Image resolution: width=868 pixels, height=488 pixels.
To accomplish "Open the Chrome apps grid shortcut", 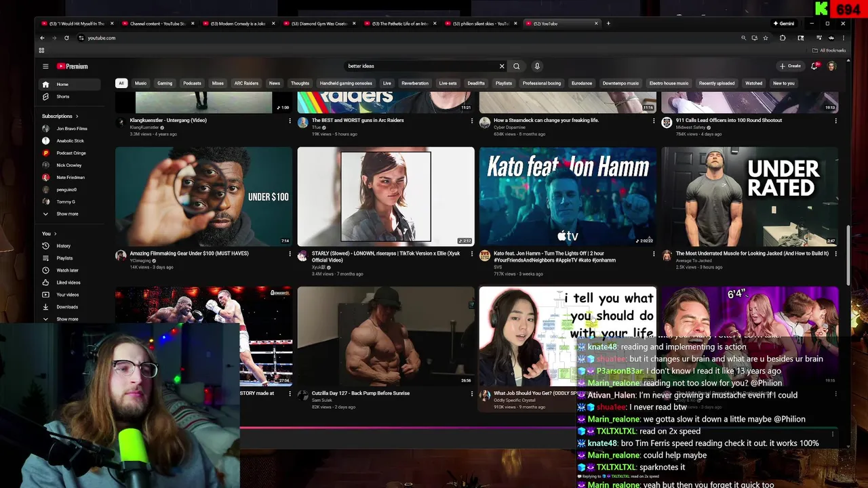I will [41, 50].
